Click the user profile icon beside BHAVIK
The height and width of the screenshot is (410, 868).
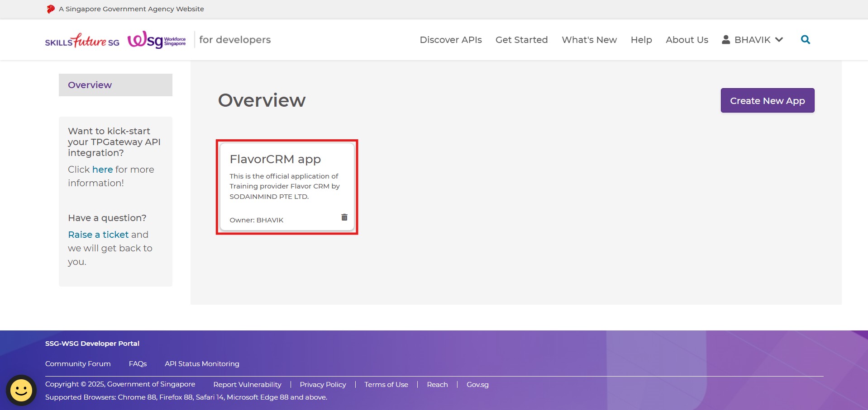[x=725, y=40]
